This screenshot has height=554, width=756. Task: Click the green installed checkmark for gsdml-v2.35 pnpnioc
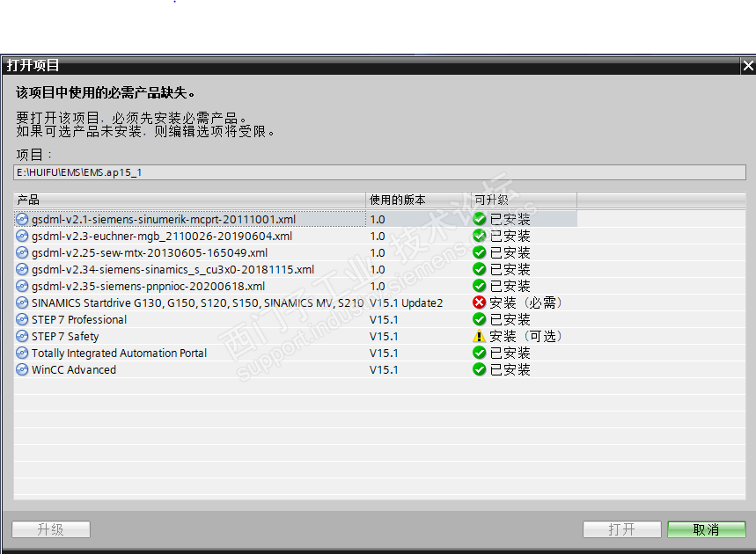pos(480,286)
